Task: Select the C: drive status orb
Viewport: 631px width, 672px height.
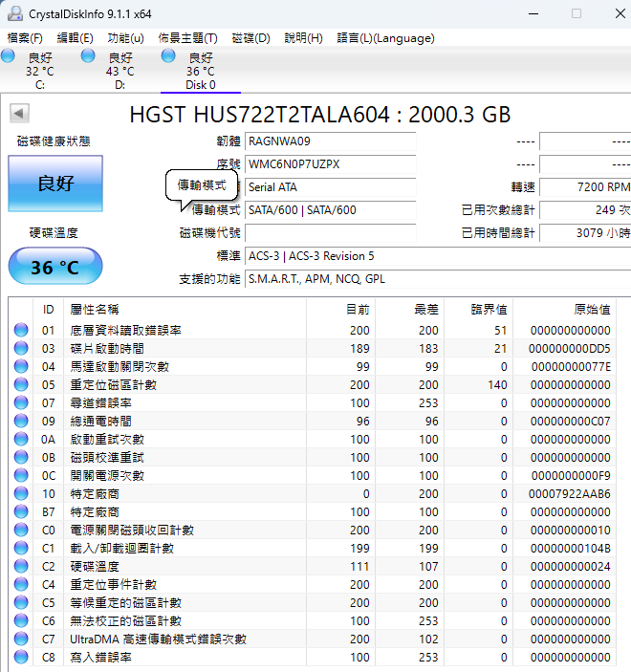Action: pyautogui.click(x=8, y=56)
